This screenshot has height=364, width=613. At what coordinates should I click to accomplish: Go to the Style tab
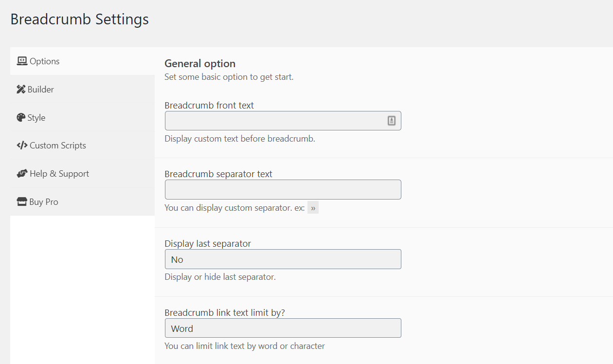(36, 118)
